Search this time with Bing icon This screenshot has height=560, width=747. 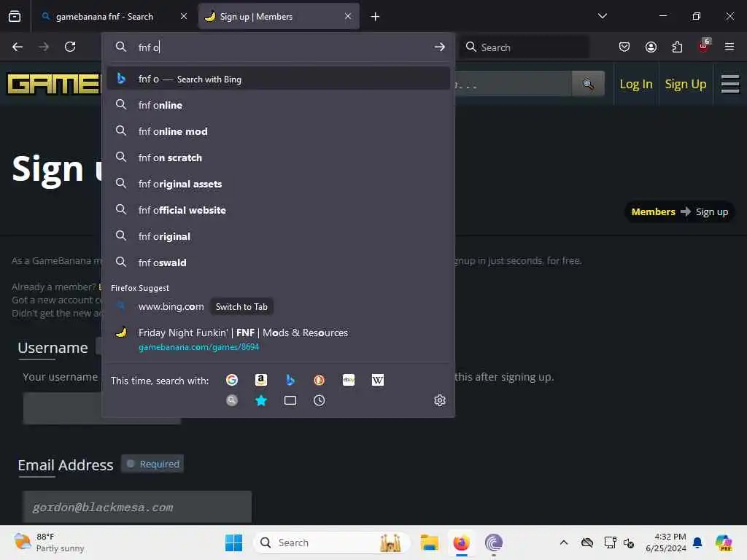coord(290,380)
